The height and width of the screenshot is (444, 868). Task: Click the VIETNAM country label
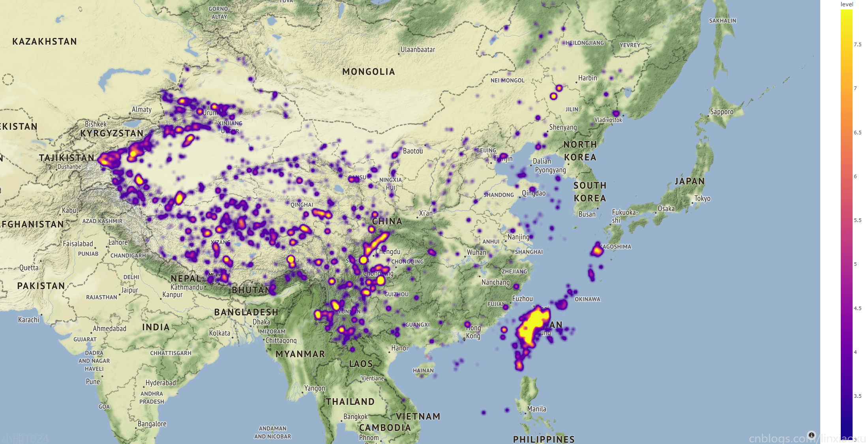[x=418, y=416]
